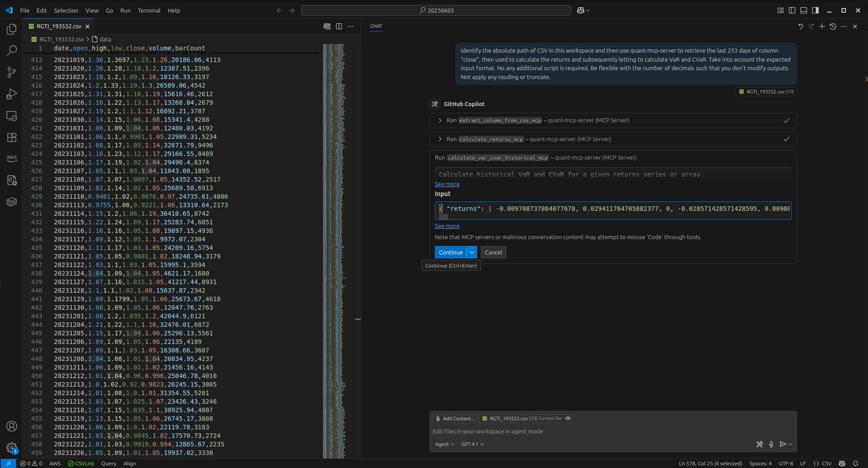This screenshot has height=468, width=868.
Task: Click See more under the Input box
Action: (x=447, y=226)
